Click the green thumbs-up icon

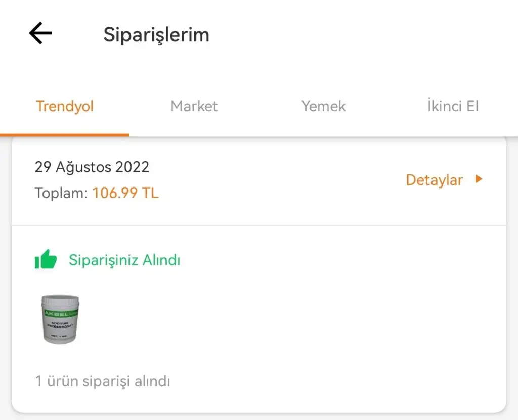click(46, 259)
